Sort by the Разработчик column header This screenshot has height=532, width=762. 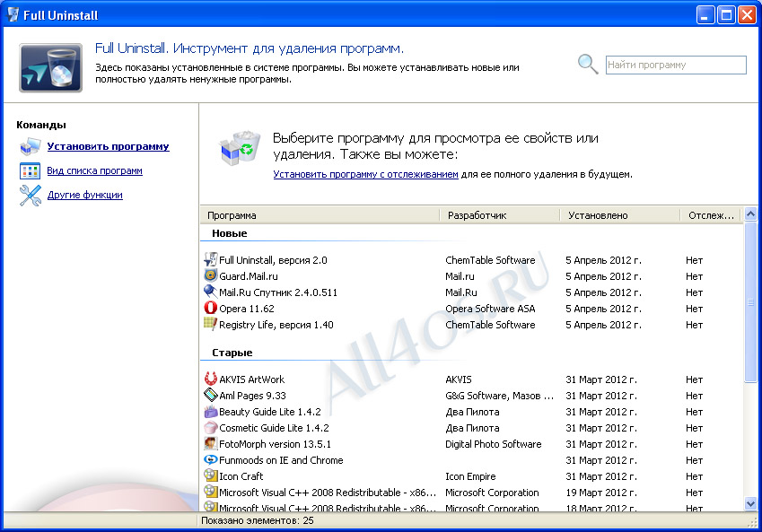tap(500, 215)
